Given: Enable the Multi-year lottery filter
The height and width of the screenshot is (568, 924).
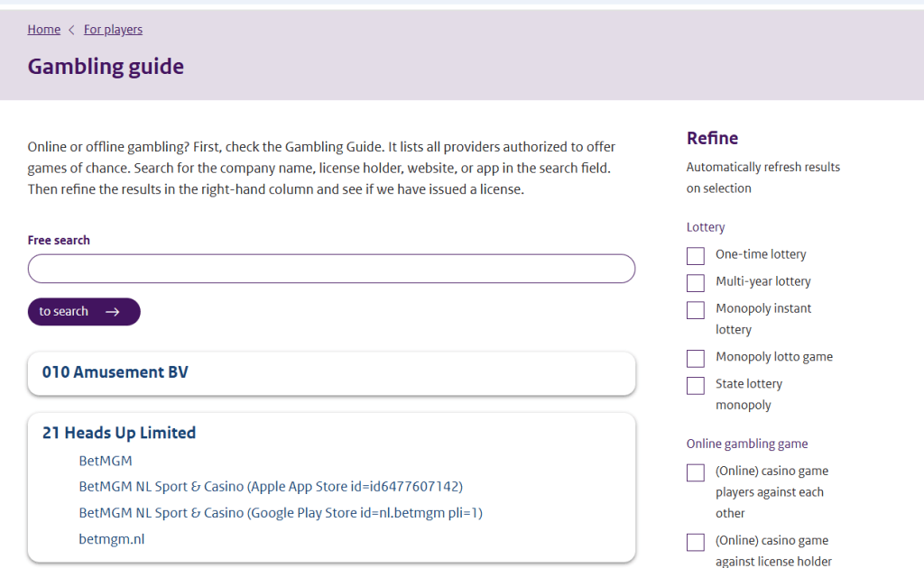Looking at the screenshot, I should click(695, 283).
